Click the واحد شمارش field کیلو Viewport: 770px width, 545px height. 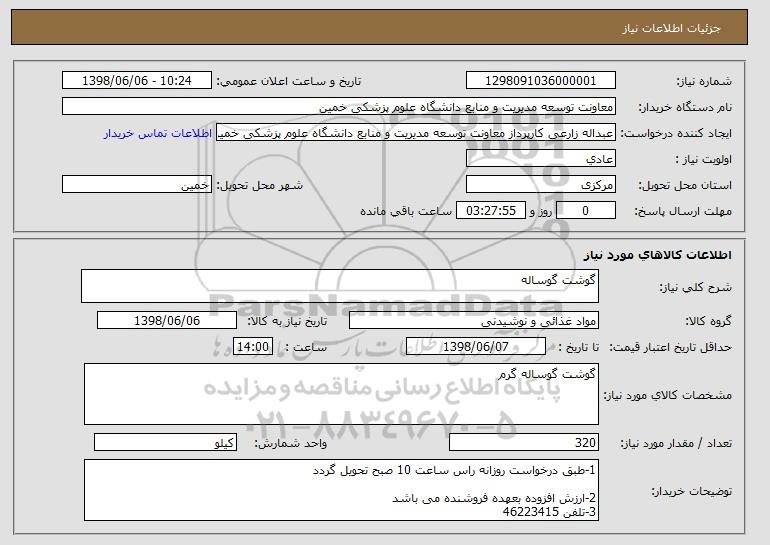(x=165, y=442)
